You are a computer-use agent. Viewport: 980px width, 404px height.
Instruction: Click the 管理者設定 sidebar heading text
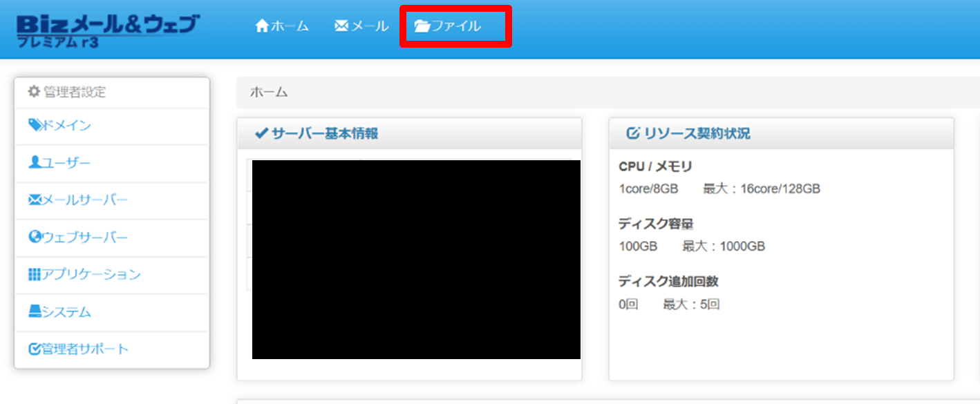(x=75, y=91)
